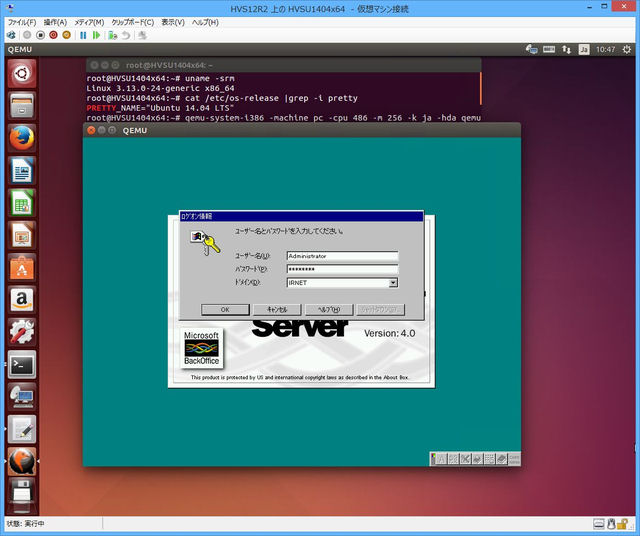Close the QEMU window with red button
640x536 pixels.
click(x=91, y=130)
